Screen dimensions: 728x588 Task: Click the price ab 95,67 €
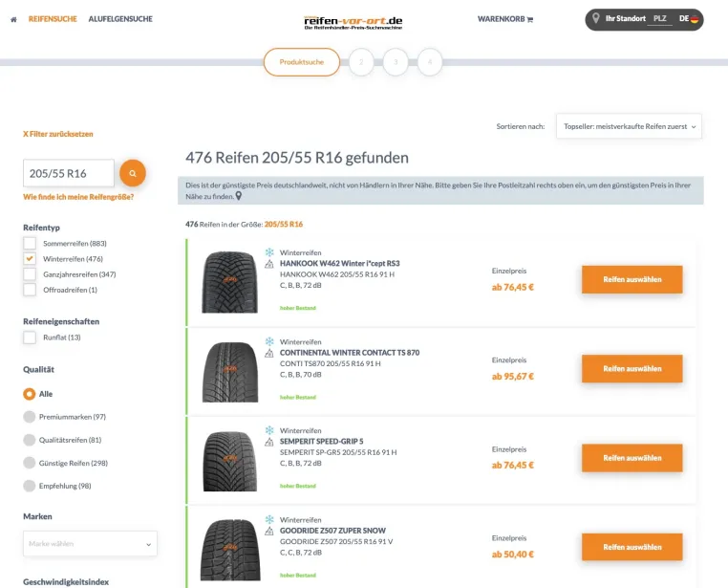(x=513, y=376)
